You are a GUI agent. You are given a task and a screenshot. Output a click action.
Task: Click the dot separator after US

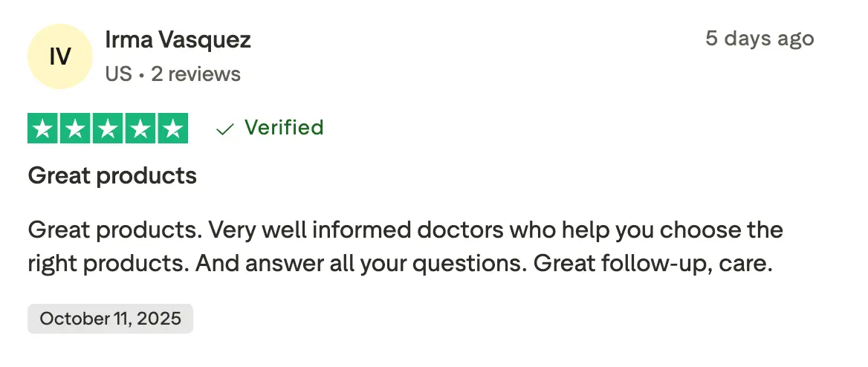tap(141, 74)
